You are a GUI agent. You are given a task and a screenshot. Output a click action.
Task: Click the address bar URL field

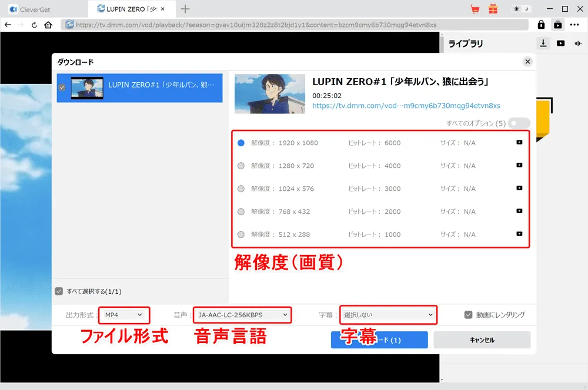[x=295, y=25]
